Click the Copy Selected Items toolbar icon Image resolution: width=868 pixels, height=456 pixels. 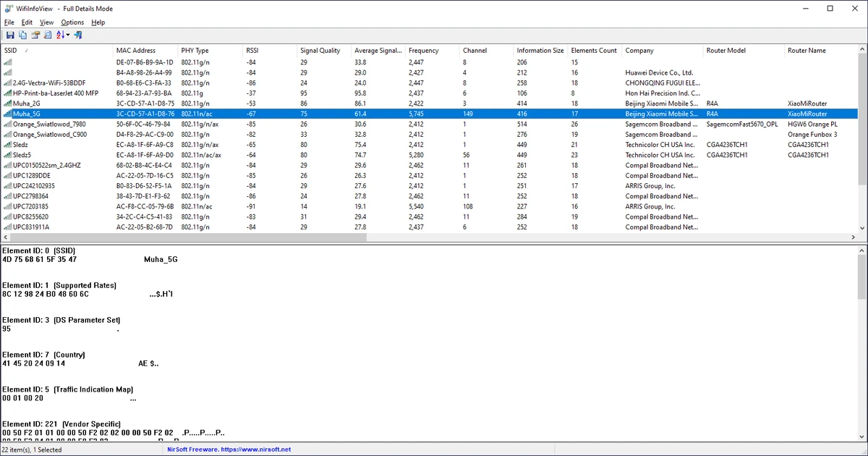pyautogui.click(x=23, y=35)
